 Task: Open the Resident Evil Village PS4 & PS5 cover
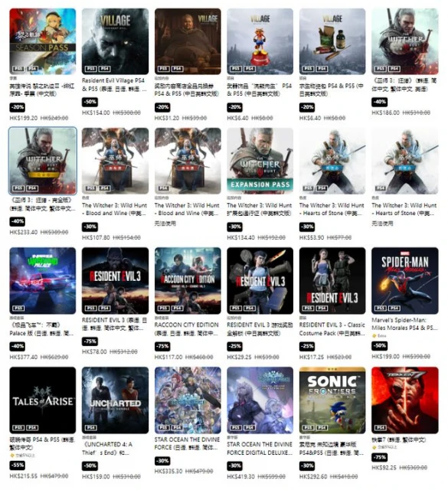pyautogui.click(x=115, y=41)
